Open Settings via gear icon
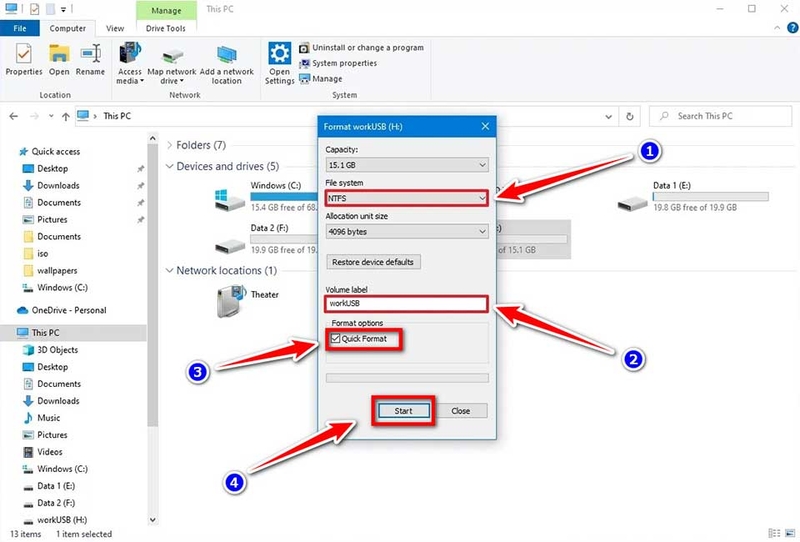The width and height of the screenshot is (800, 542). [280, 63]
